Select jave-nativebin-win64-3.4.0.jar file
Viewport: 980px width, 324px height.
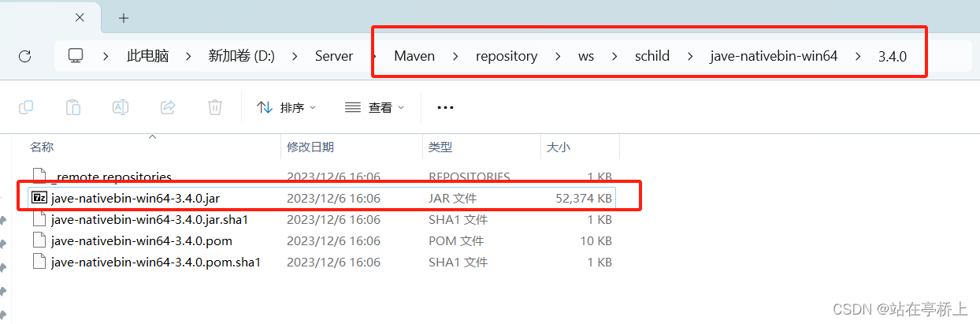pos(321,198)
